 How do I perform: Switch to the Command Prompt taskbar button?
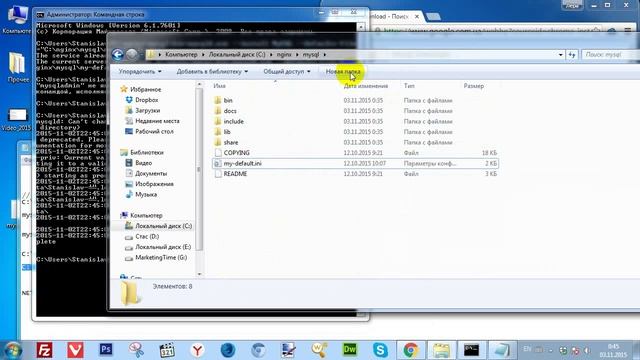[471, 350]
